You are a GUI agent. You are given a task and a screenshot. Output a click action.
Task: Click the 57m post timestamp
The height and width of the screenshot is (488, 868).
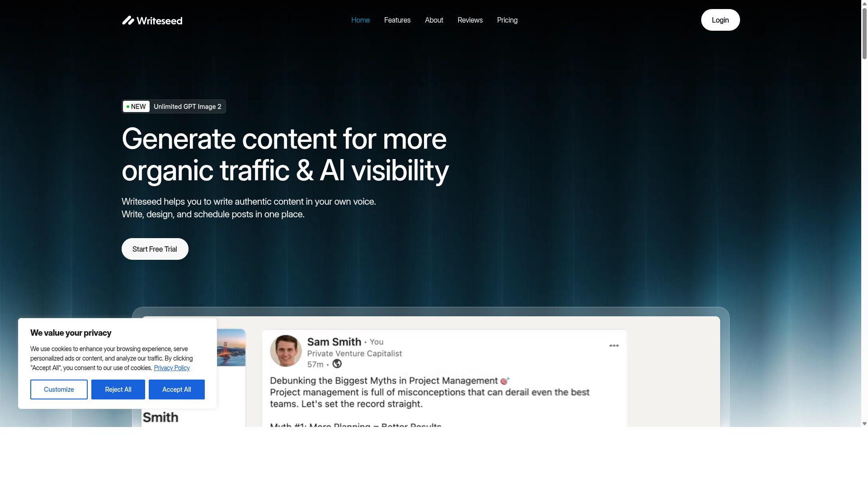(x=315, y=364)
